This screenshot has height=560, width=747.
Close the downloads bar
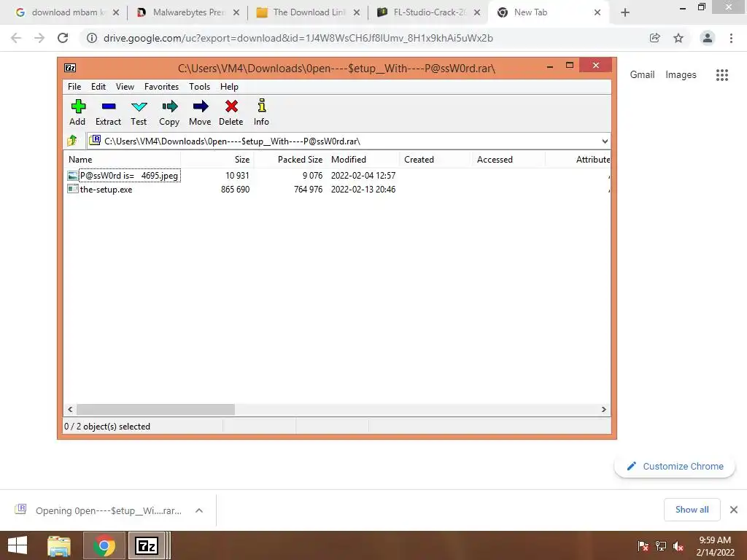coord(734,510)
